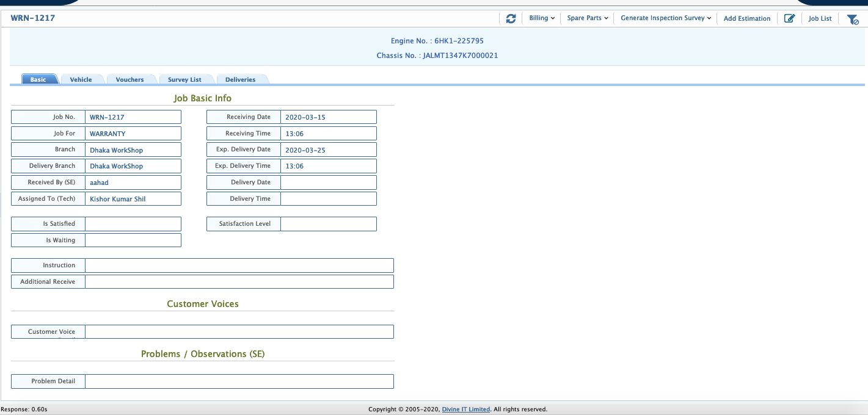The width and height of the screenshot is (868, 415).
Task: Expand the Spare Parts dropdown
Action: pyautogui.click(x=586, y=18)
